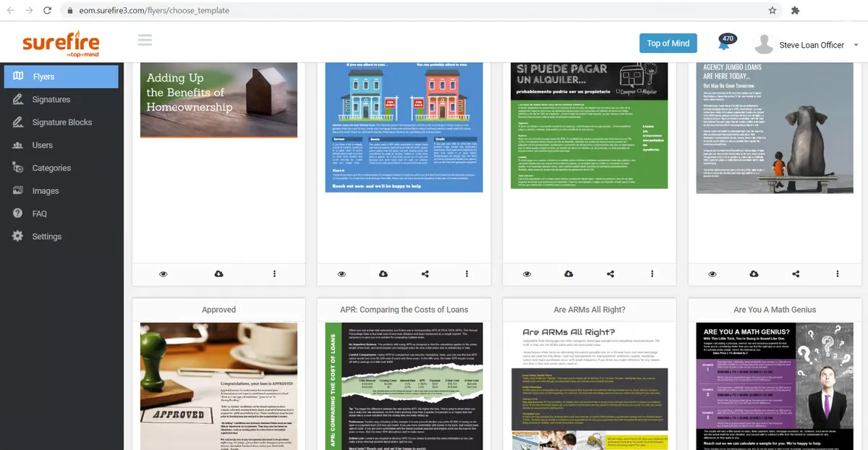Open more options for the elephant flyer
This screenshot has height=450, width=868.
(x=838, y=274)
